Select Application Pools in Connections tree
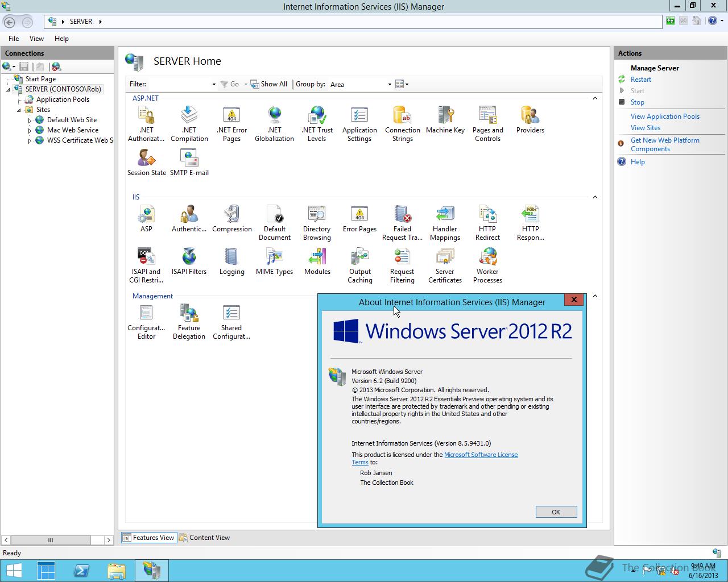728x582 pixels. click(x=63, y=99)
